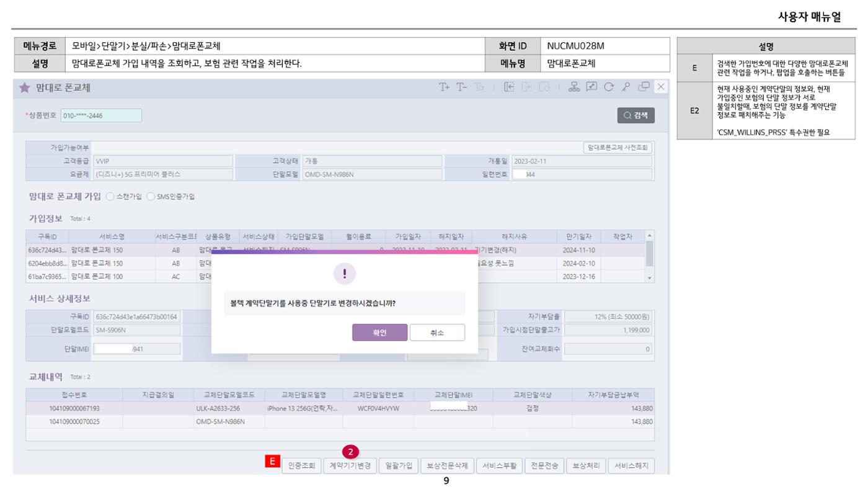Click maturity date 2023-12-16 cell
The width and height of the screenshot is (868, 489).
pos(579,276)
